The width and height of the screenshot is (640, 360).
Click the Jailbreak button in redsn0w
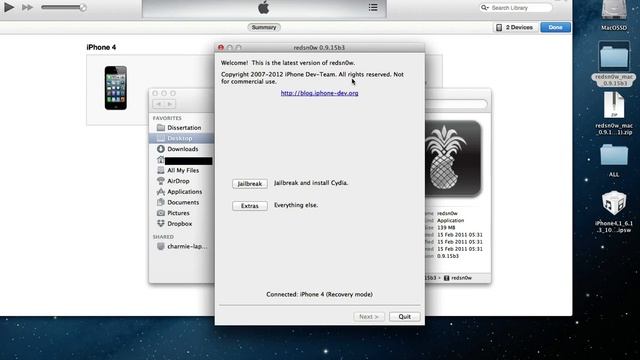click(x=250, y=184)
